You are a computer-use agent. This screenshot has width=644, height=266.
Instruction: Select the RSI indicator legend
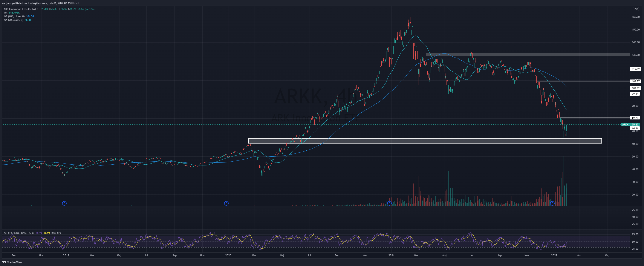32,232
